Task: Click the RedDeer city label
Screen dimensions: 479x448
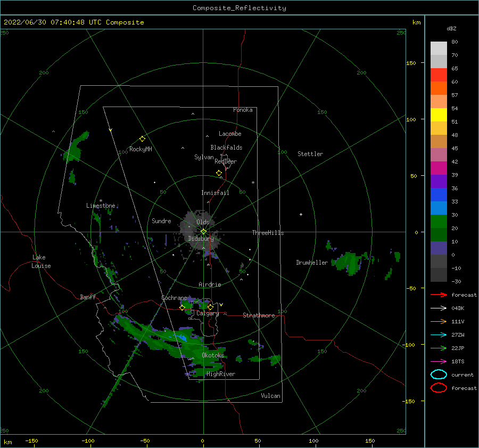Action: pos(226,161)
